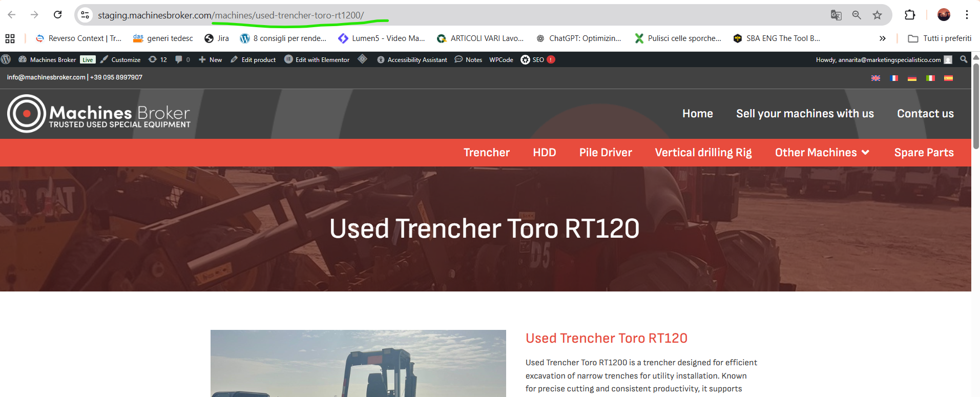Open the Google Translate page icon

pyautogui.click(x=836, y=15)
